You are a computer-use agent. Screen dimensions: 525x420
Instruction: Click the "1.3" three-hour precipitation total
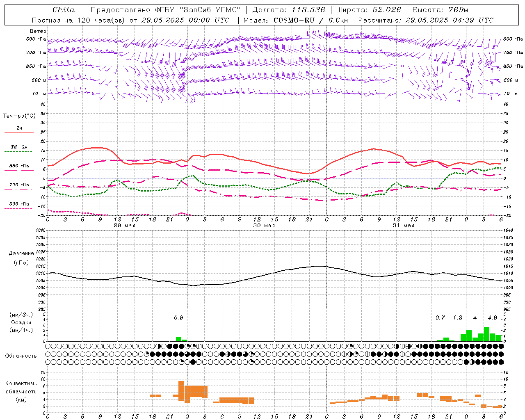coord(457,317)
